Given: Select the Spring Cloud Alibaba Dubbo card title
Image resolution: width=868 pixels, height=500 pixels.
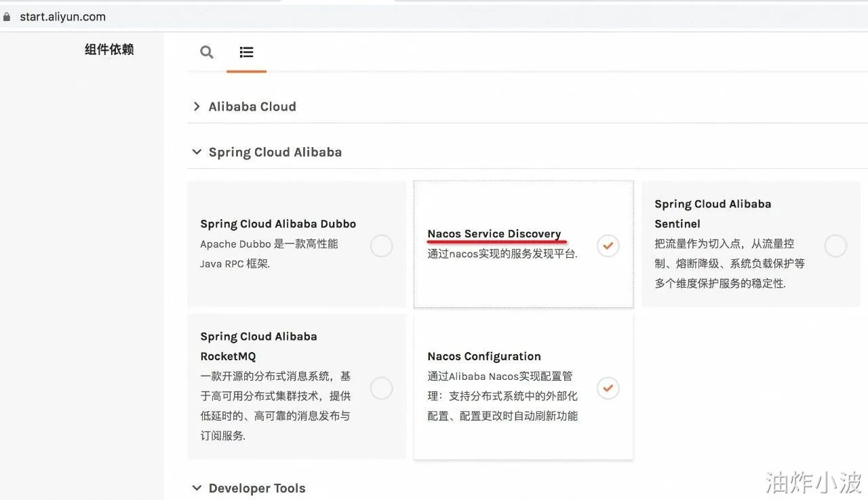Looking at the screenshot, I should point(278,224).
